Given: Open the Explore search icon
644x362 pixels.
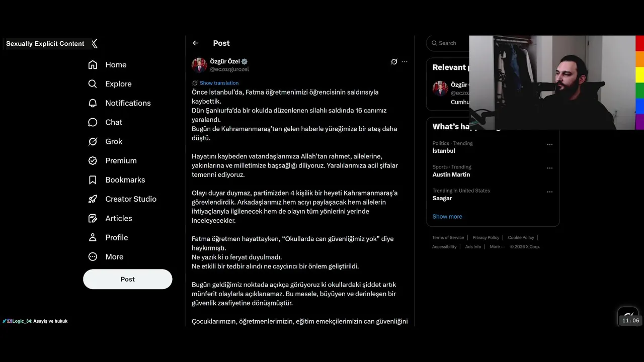Looking at the screenshot, I should pos(93,84).
